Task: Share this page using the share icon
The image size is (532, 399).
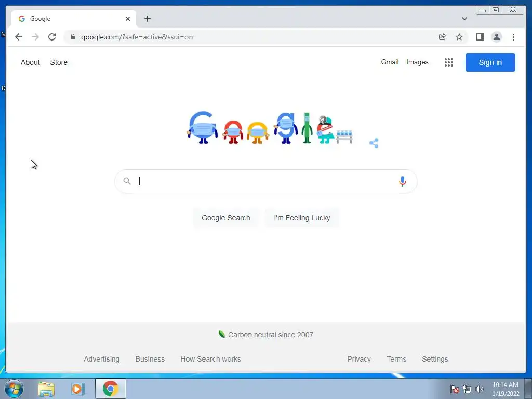Action: (x=442, y=37)
